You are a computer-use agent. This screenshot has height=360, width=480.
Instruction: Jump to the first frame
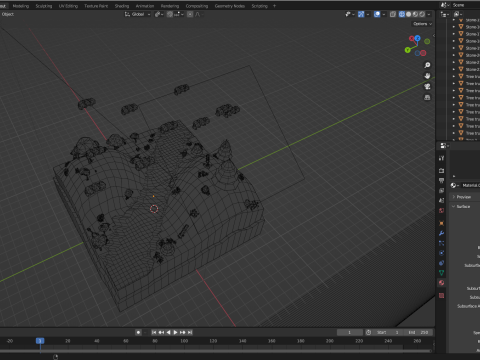[x=154, y=332]
